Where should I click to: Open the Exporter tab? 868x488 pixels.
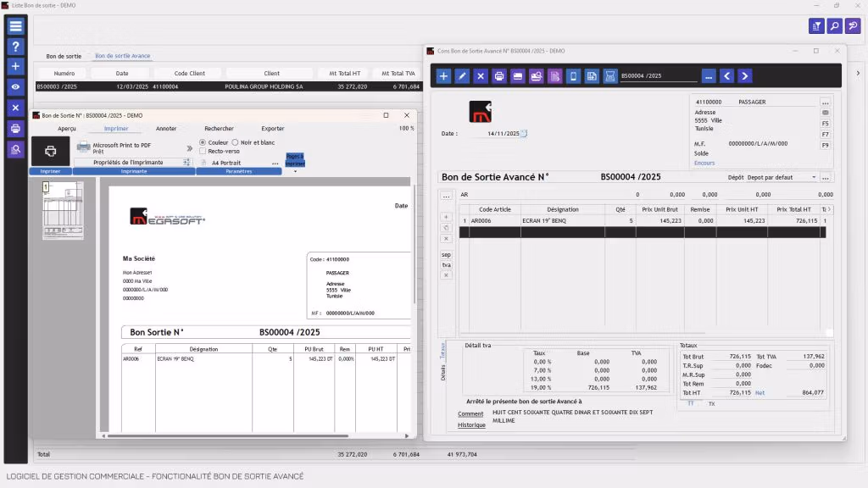tap(273, 129)
